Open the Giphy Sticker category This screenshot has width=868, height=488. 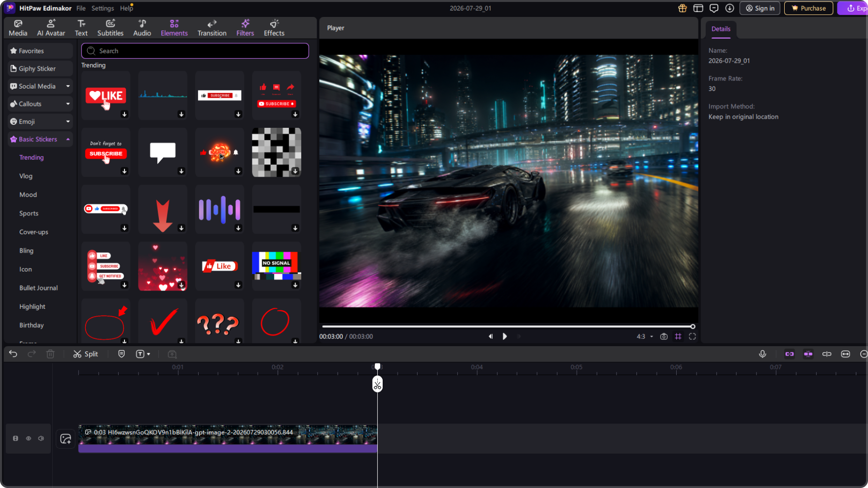[40, 68]
